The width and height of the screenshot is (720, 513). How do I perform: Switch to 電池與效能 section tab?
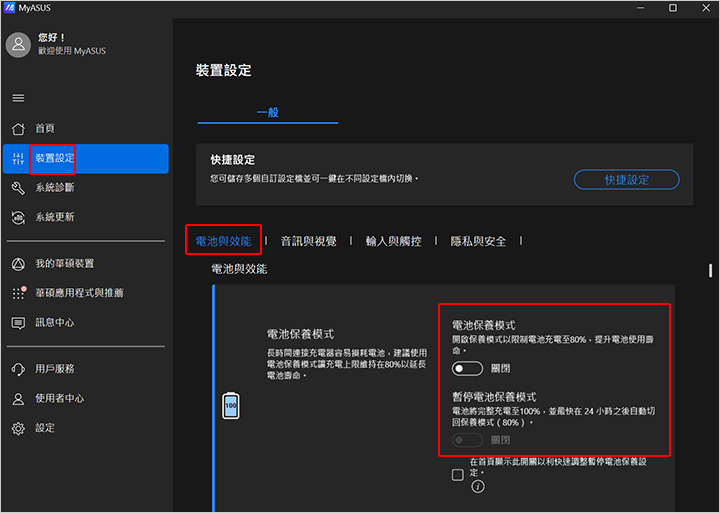tap(223, 241)
